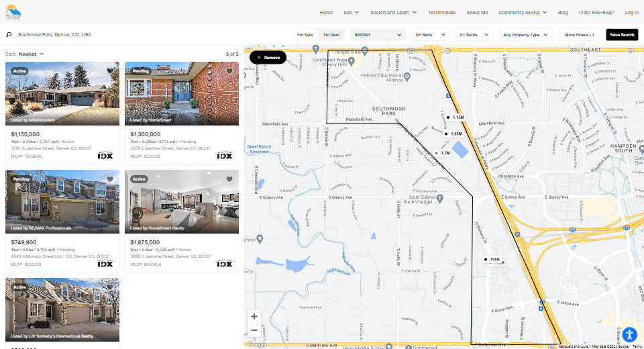Screen dimensions: 644x349
Task: Open the About Me page
Action: [x=477, y=12]
